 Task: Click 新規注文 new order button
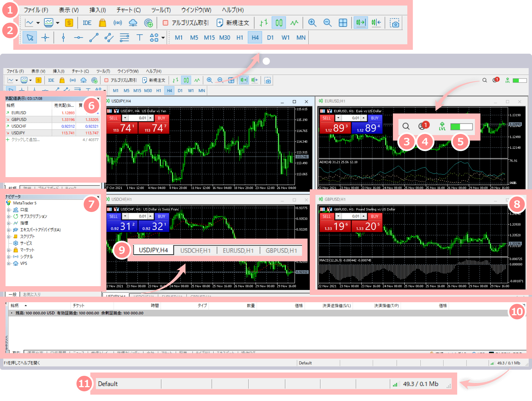click(233, 23)
